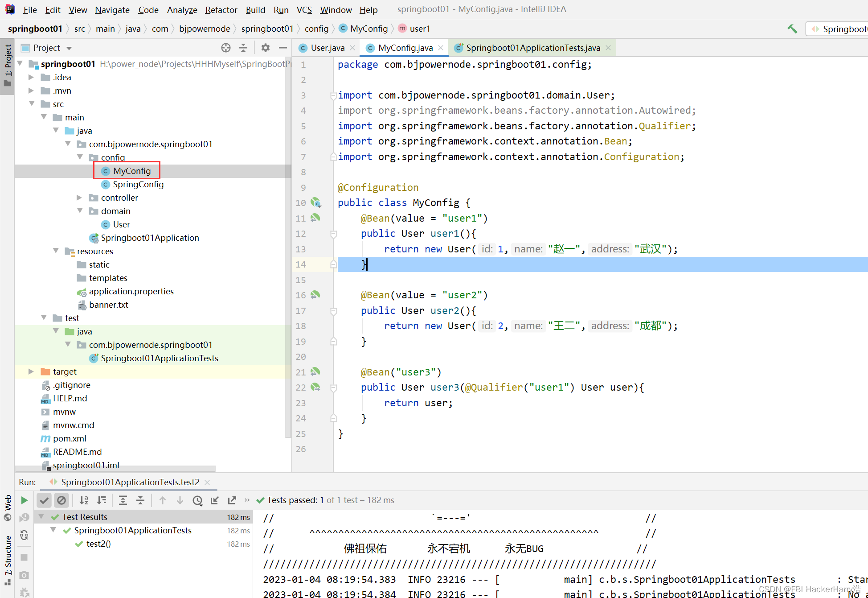This screenshot has width=868, height=598.
Task: Click bjpowernode breadcrumb in navigation bar
Action: coord(205,29)
